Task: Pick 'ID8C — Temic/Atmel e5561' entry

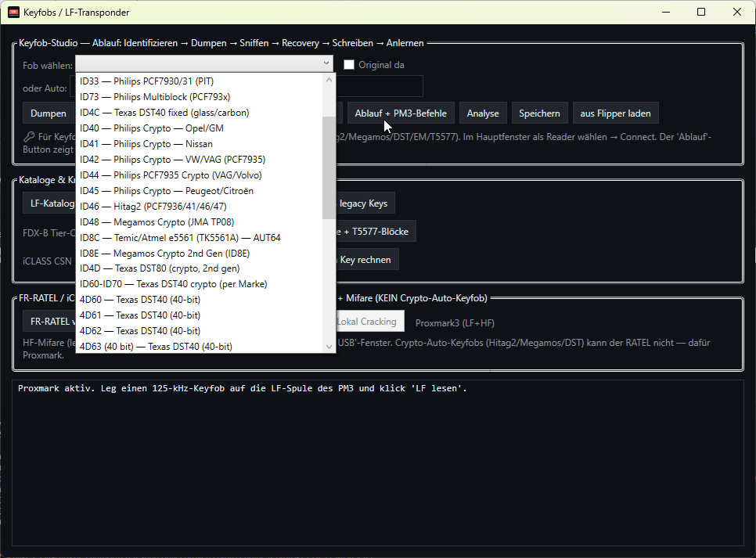Action: 199,237
